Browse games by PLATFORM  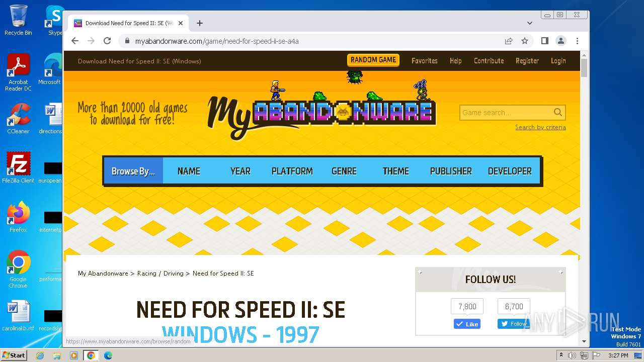(x=292, y=171)
